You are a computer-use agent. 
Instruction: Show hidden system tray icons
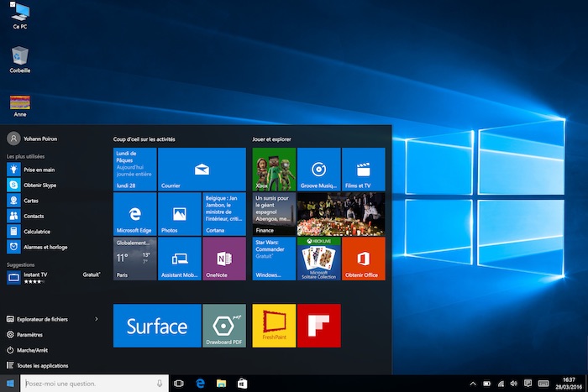[x=473, y=383]
